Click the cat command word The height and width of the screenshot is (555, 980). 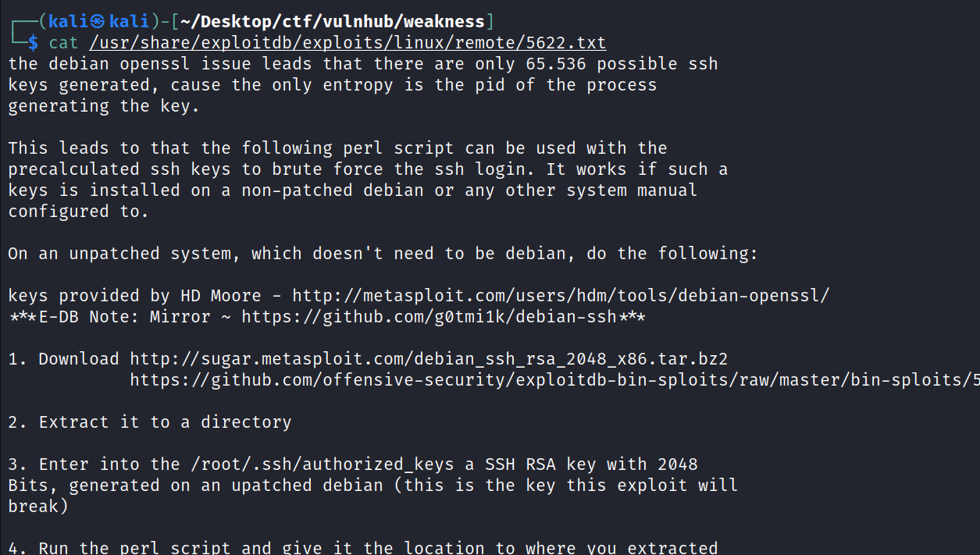pyautogui.click(x=64, y=42)
